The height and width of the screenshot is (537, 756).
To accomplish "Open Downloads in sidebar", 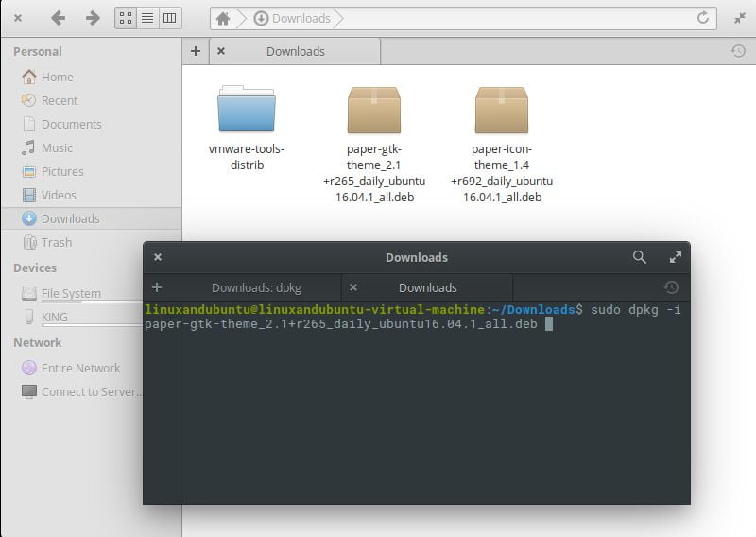I will pos(92,219).
